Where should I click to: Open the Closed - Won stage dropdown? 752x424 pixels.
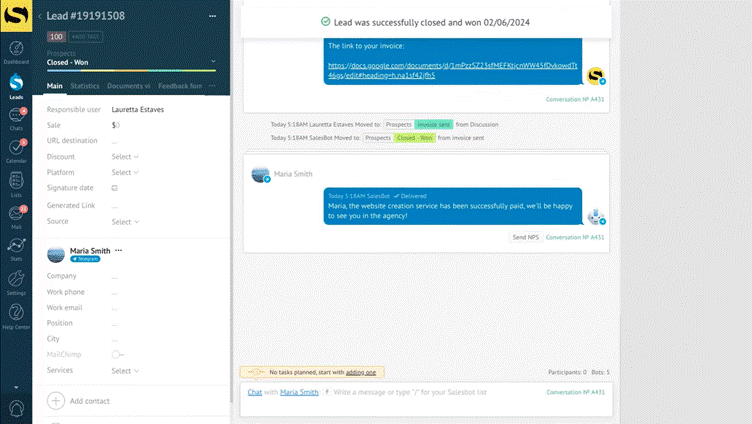(131, 62)
